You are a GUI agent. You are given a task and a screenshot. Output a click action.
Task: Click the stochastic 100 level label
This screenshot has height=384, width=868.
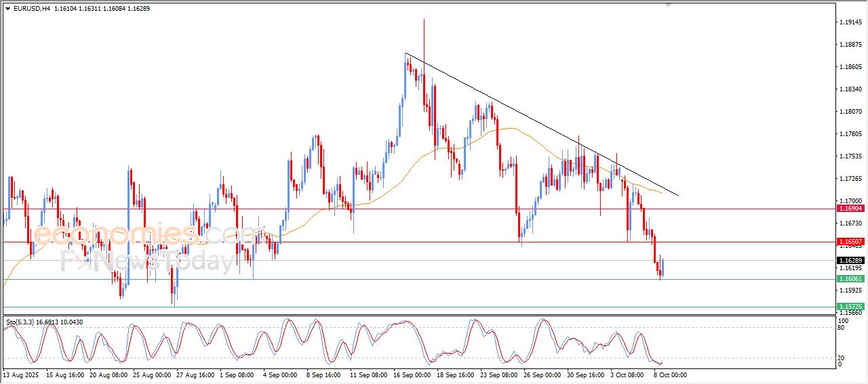(x=843, y=320)
